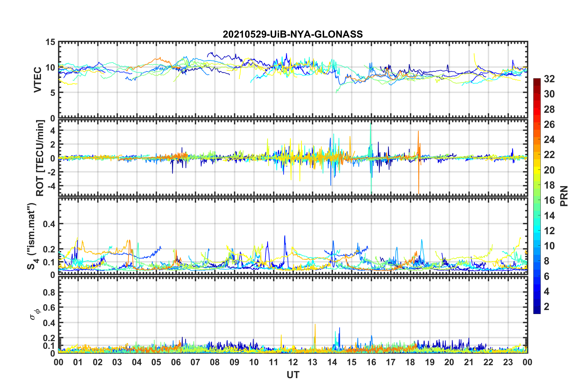Click x-axis hour label 13
The width and height of the screenshot is (586, 392).
pyautogui.click(x=312, y=362)
